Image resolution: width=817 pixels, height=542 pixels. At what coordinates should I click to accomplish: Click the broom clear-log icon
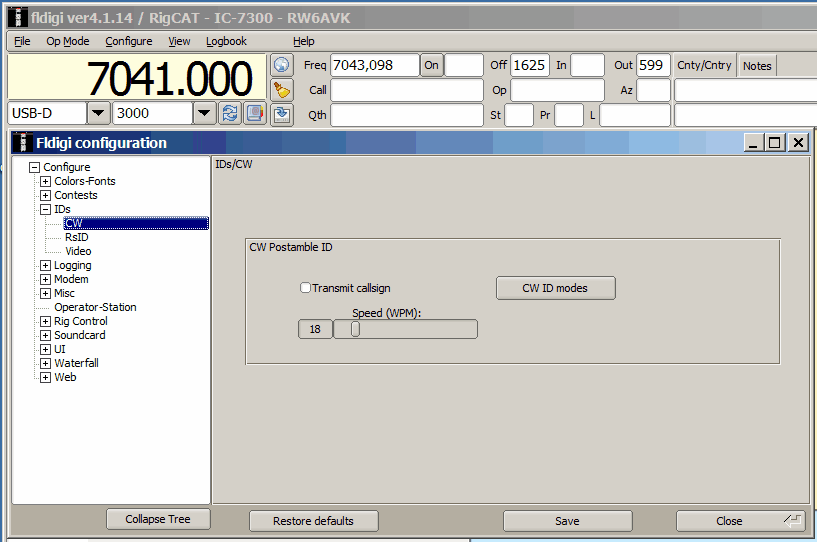282,89
